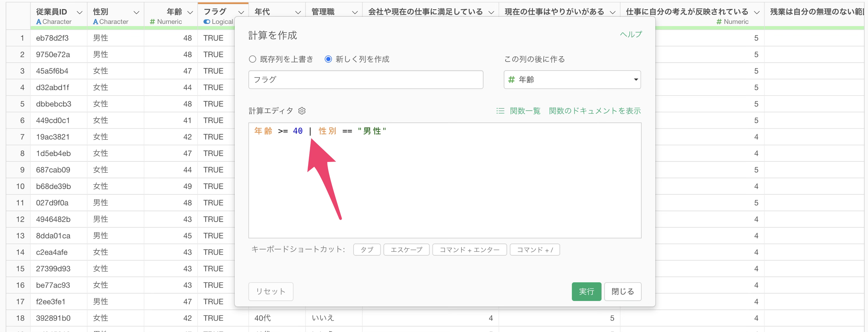This screenshot has height=332, width=868.
Task: Open 従業員ID column dropdown menu
Action: 80,13
